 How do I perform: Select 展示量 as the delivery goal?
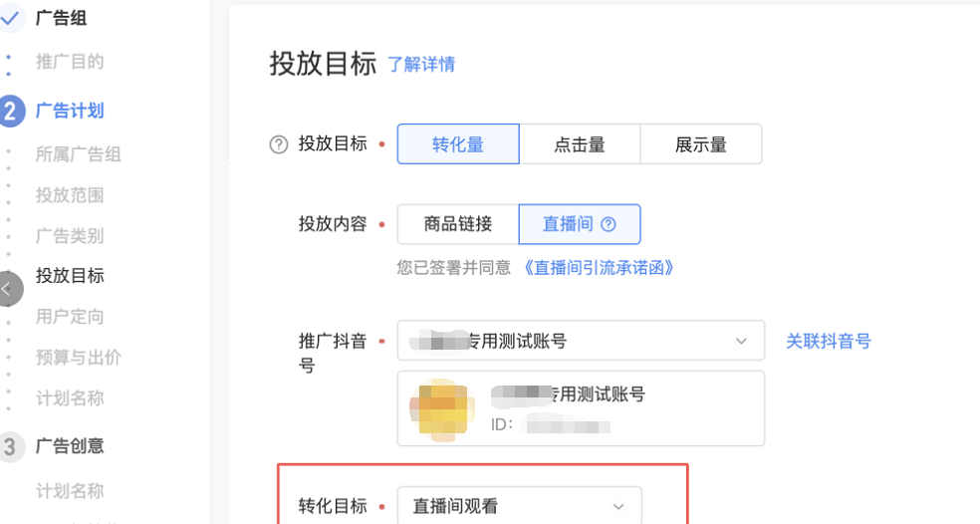(700, 144)
